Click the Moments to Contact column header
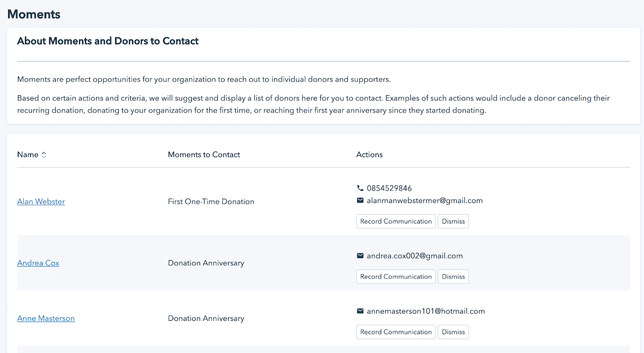Viewport: 644px width, 353px height. point(204,155)
